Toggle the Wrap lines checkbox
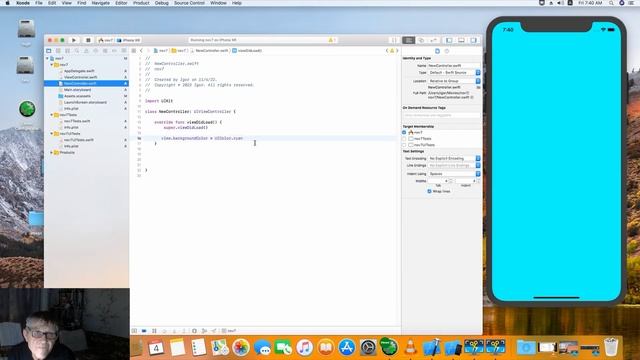The image size is (640, 360). coord(429,191)
